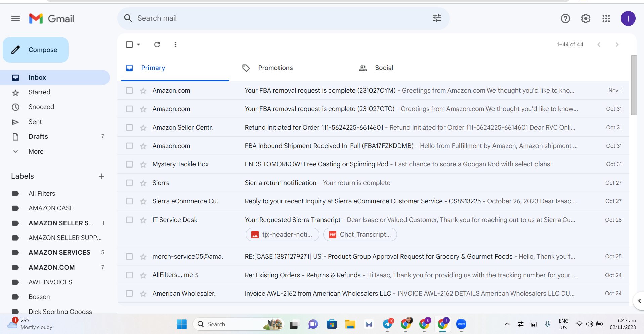The height and width of the screenshot is (334, 644).
Task: Click the magnifier icon in Search mail
Action: coord(128,18)
